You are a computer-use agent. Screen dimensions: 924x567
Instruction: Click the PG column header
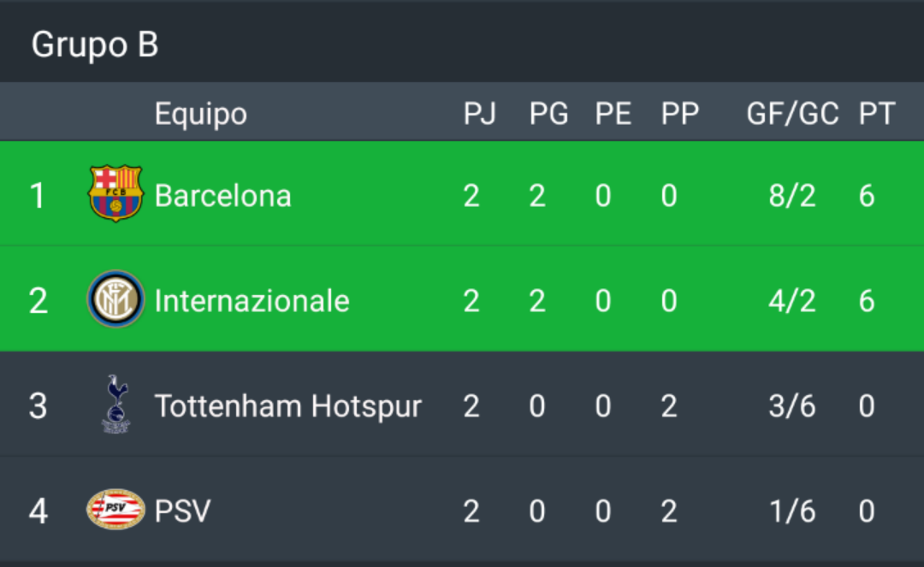click(548, 113)
